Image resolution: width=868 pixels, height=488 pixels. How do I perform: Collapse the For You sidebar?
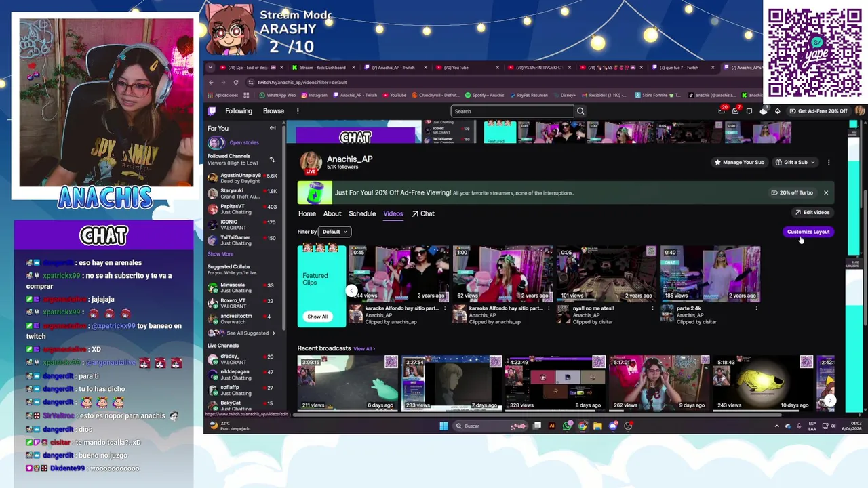[273, 128]
